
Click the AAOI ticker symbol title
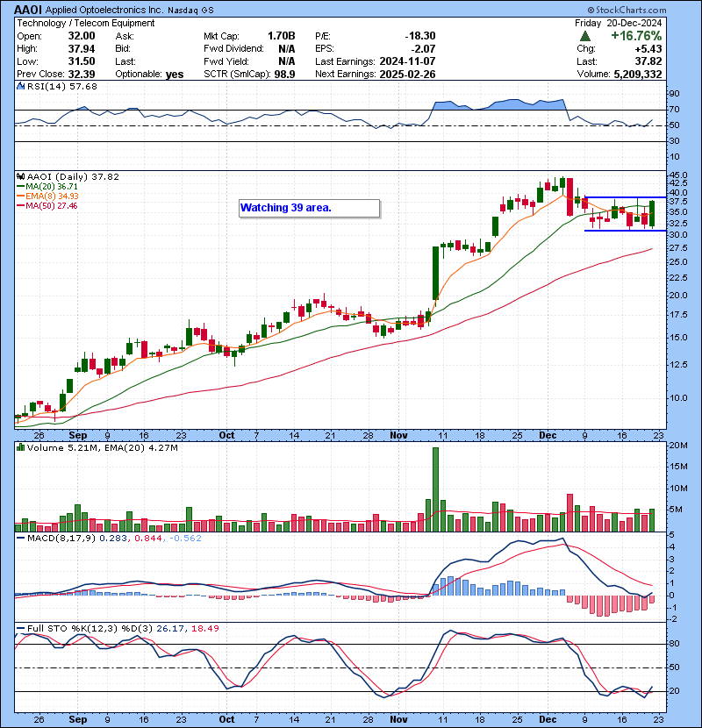pyautogui.click(x=29, y=10)
